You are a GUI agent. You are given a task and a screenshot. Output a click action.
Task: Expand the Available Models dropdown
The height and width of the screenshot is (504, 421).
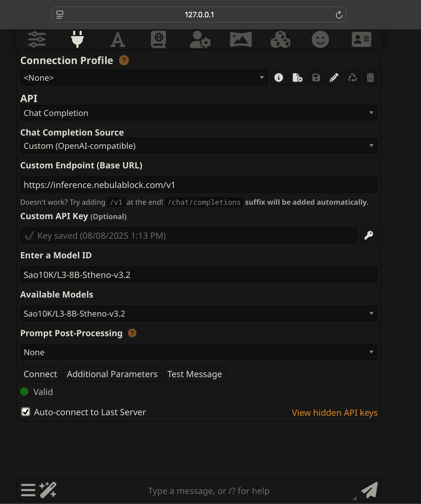point(199,313)
